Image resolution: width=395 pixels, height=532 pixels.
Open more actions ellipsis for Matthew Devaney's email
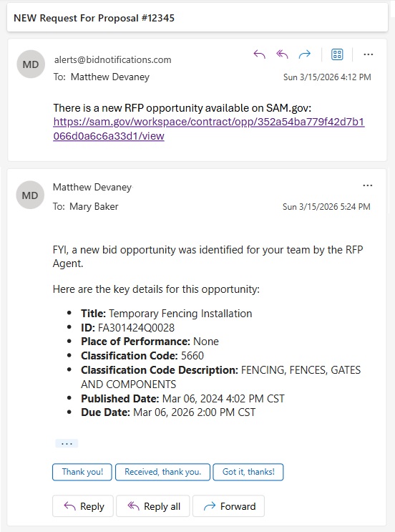[368, 185]
